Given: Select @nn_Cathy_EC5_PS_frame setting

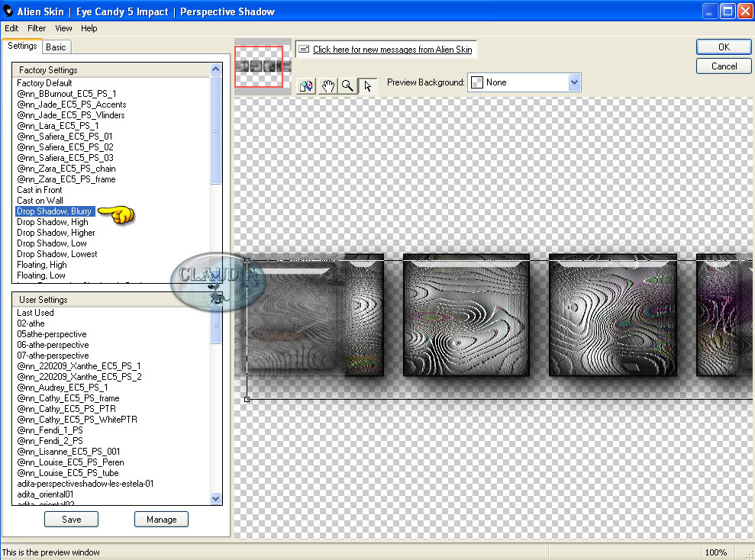Looking at the screenshot, I should 68,397.
